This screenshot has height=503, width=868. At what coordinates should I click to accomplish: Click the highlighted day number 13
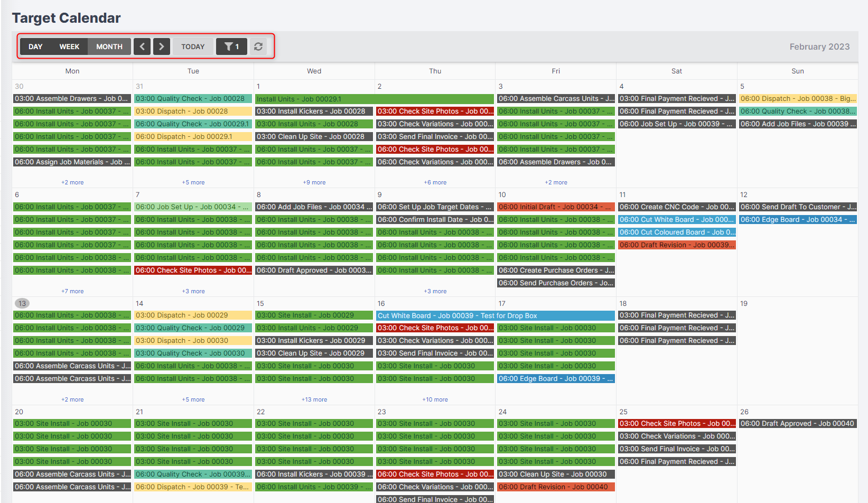(22, 303)
